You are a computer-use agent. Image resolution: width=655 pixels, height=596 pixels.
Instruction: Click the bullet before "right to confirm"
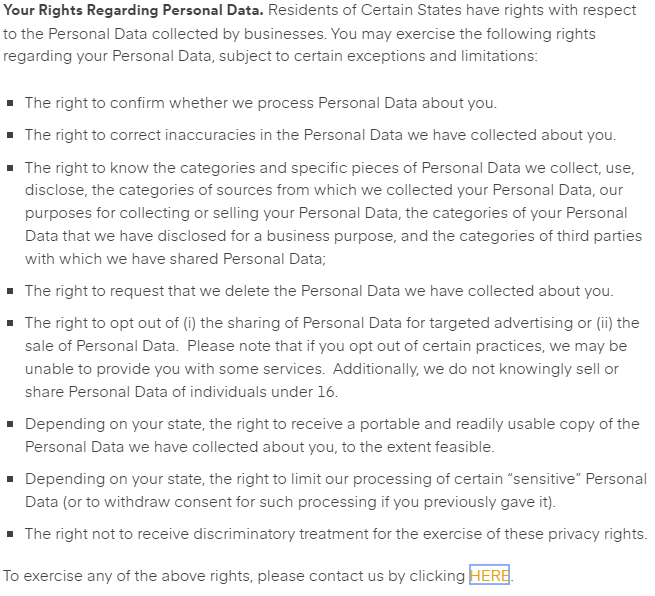(x=10, y=103)
